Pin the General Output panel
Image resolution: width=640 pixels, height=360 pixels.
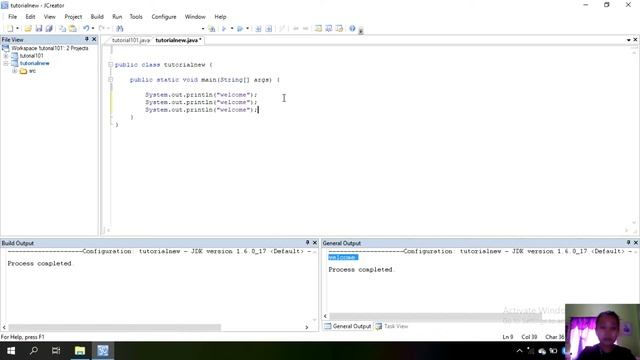click(628, 243)
